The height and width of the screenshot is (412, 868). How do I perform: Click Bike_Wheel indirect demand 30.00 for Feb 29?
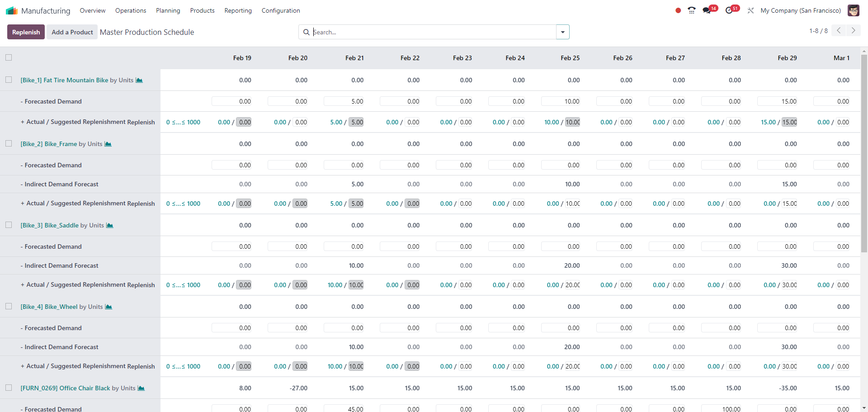tap(789, 347)
